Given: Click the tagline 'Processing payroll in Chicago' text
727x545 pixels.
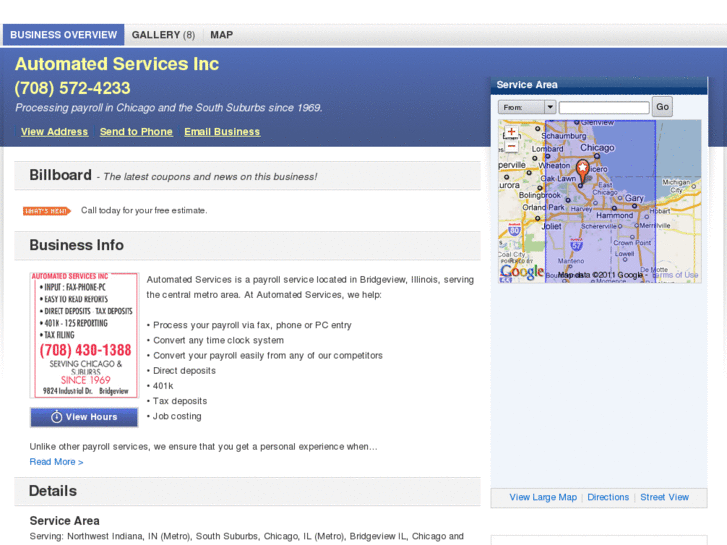Looking at the screenshot, I should (169, 108).
